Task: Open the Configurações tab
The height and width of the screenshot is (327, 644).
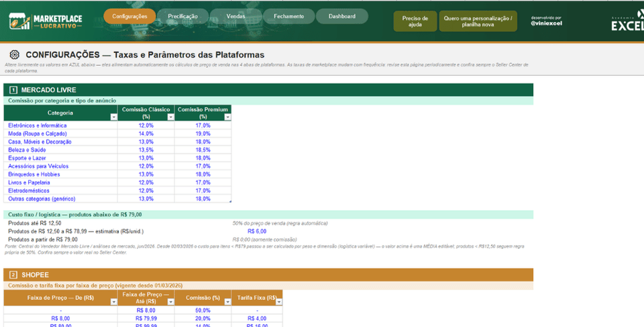Action: (129, 17)
